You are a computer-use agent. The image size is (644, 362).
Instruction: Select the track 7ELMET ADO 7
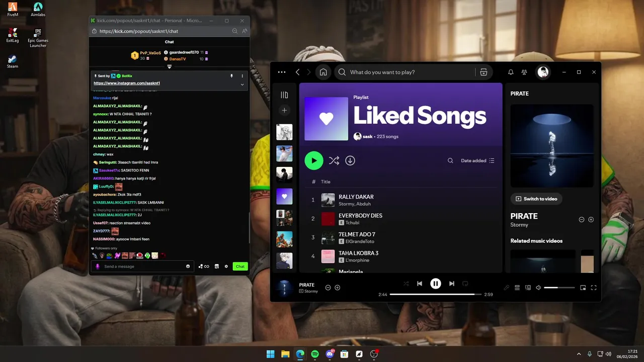pyautogui.click(x=400, y=238)
